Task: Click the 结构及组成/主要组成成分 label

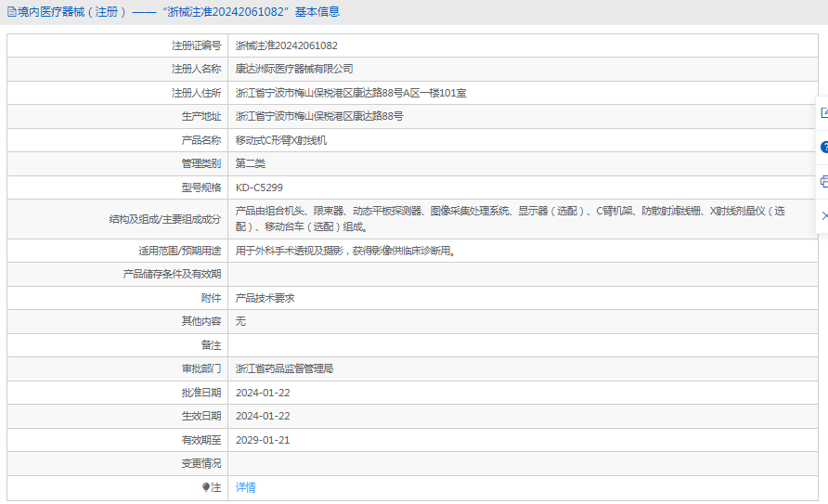Action: 165,219
